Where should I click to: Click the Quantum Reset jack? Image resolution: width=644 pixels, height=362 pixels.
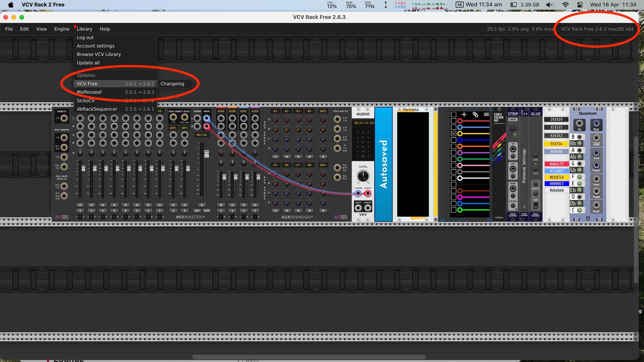(596, 205)
